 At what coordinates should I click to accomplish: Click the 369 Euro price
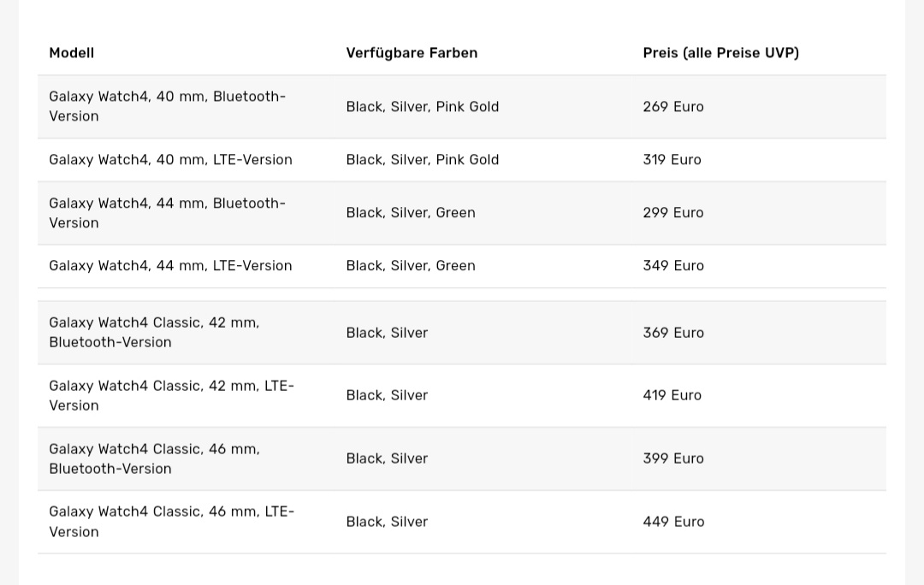pos(673,333)
